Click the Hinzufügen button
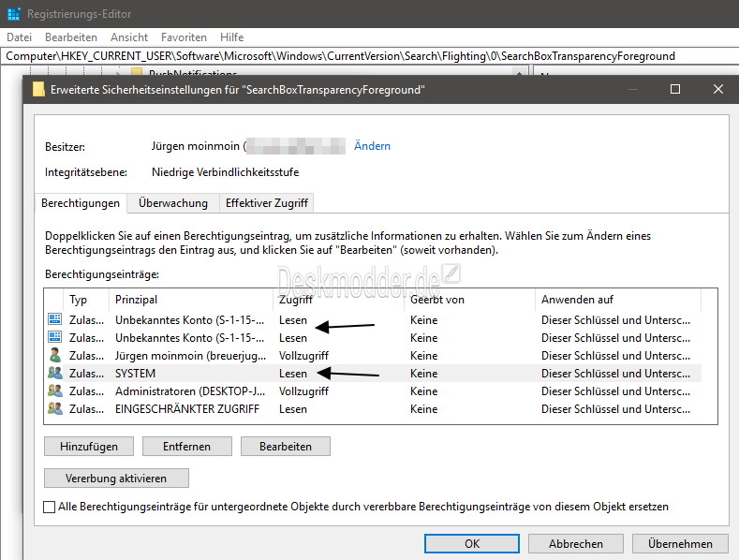The image size is (739, 560). [x=89, y=447]
